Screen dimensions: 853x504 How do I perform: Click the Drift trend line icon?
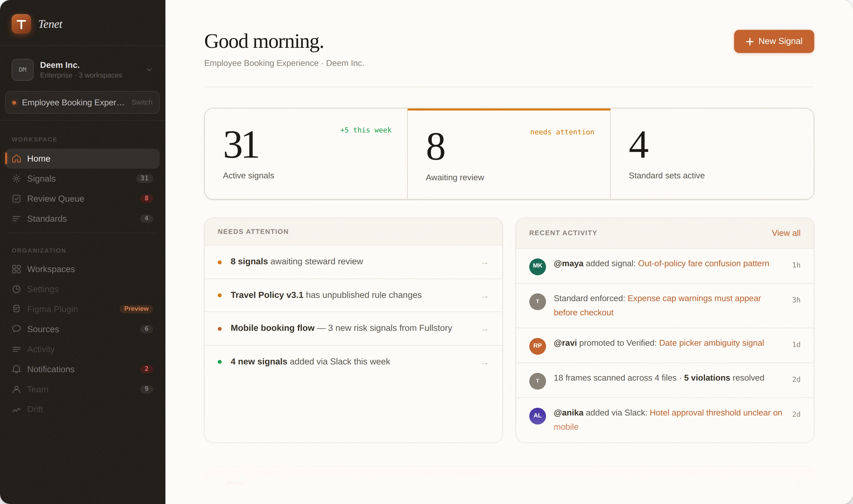coord(16,410)
